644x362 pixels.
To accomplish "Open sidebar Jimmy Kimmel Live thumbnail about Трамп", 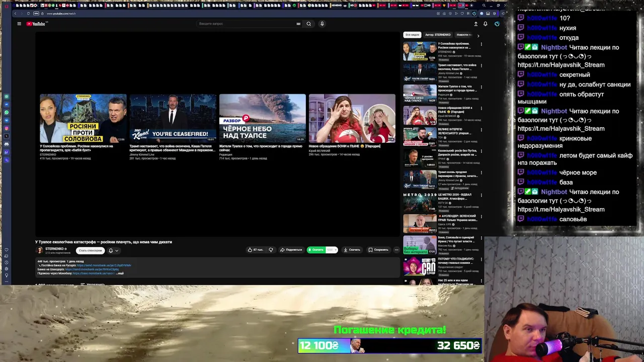I will pos(420,72).
